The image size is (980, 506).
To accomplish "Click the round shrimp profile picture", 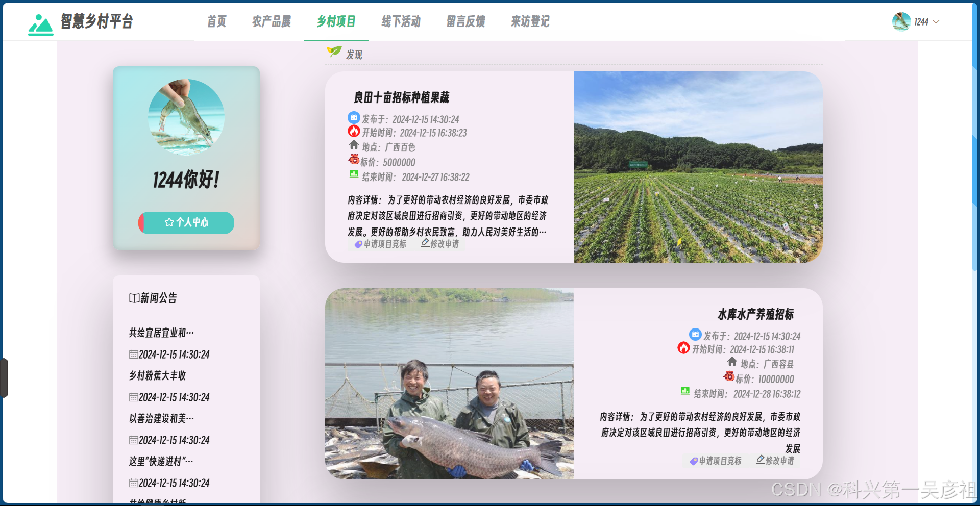I will pos(186,117).
